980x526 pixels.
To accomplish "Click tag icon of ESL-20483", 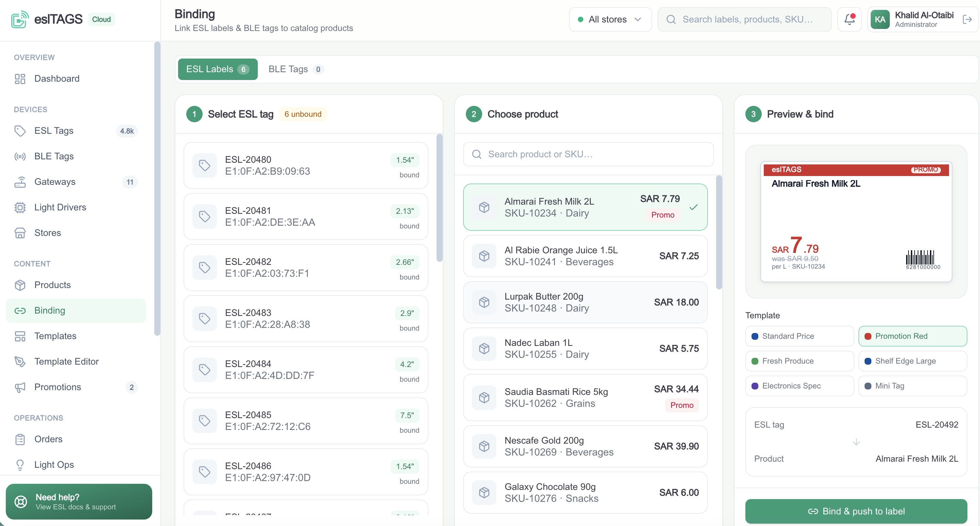I will (205, 319).
